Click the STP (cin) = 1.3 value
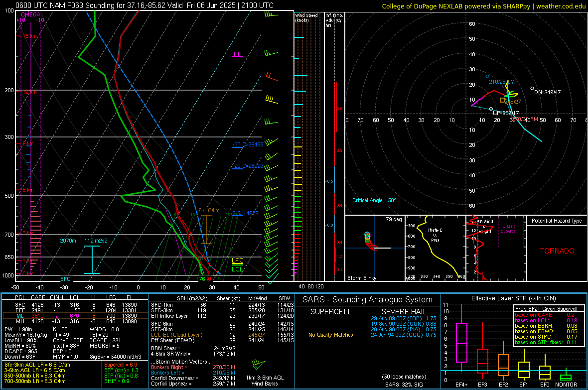This screenshot has width=588, height=390. [x=121, y=370]
